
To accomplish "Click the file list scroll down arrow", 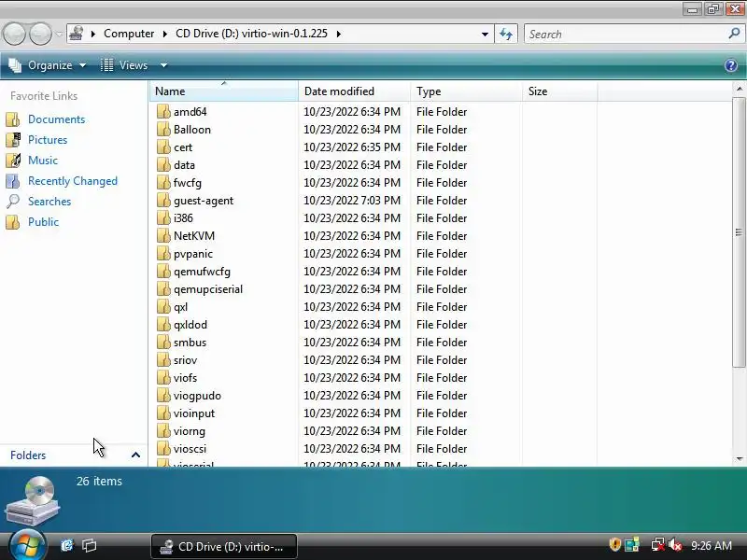I will coord(739,459).
